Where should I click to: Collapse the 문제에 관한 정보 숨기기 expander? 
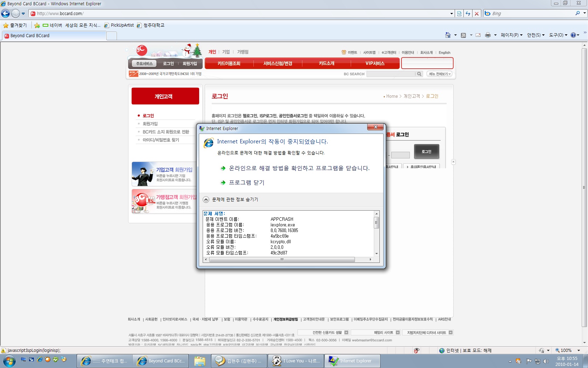pyautogui.click(x=231, y=199)
